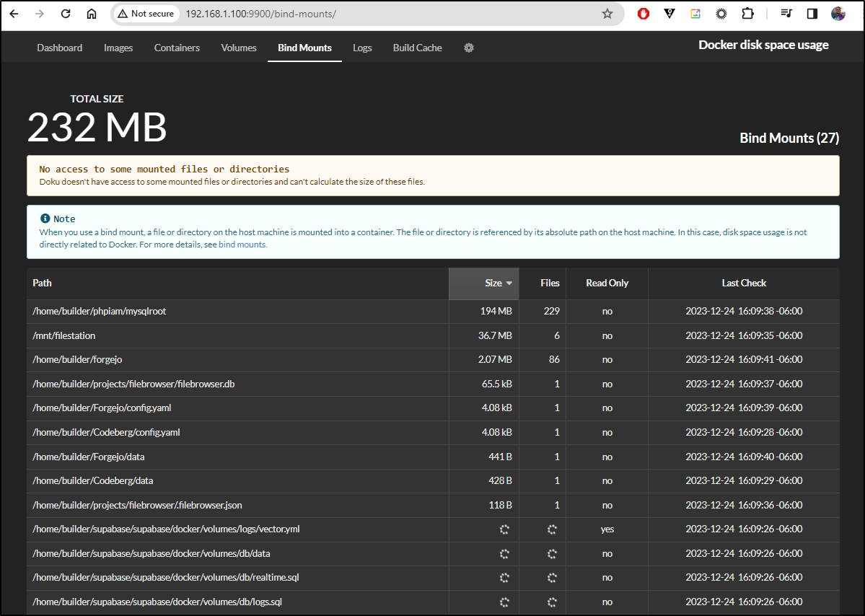Screen dimensions: 865x616
Task: Select the .filebrowser.json path row
Action: click(433, 505)
